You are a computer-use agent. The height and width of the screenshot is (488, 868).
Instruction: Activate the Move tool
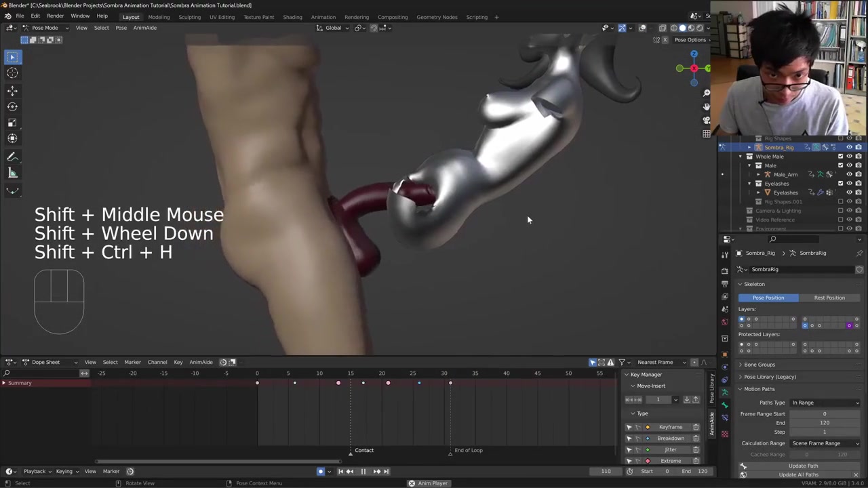(x=12, y=90)
